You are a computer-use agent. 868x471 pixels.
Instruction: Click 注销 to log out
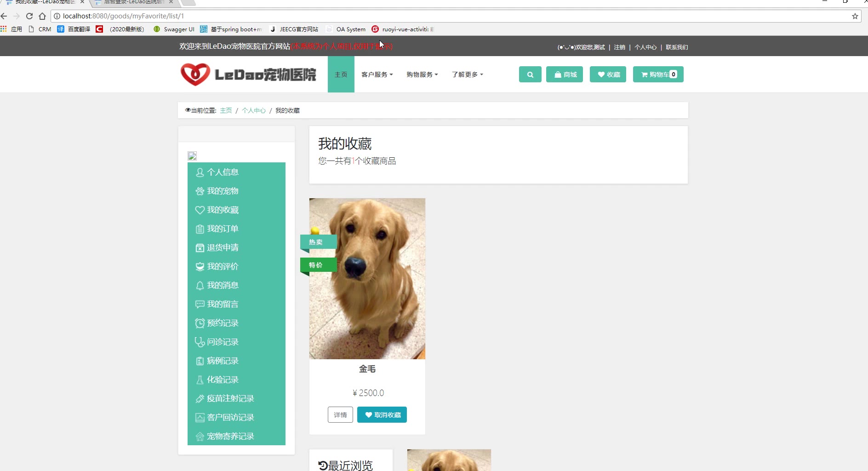(x=619, y=47)
